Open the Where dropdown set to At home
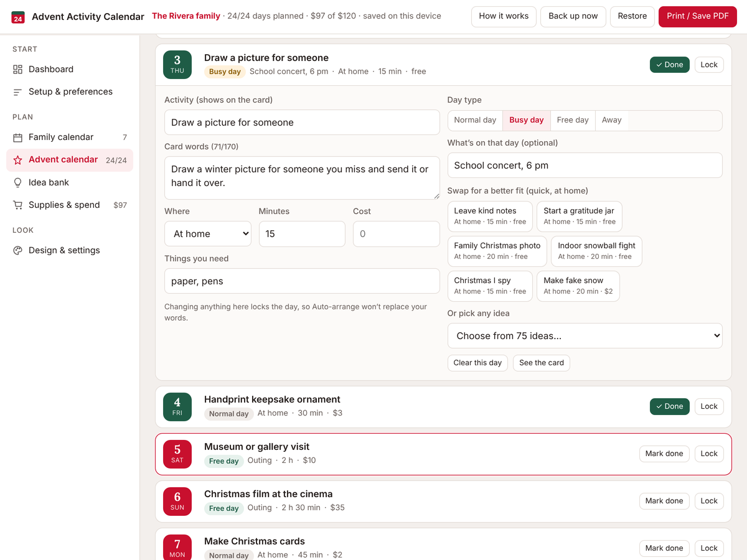The image size is (747, 560). [208, 234]
